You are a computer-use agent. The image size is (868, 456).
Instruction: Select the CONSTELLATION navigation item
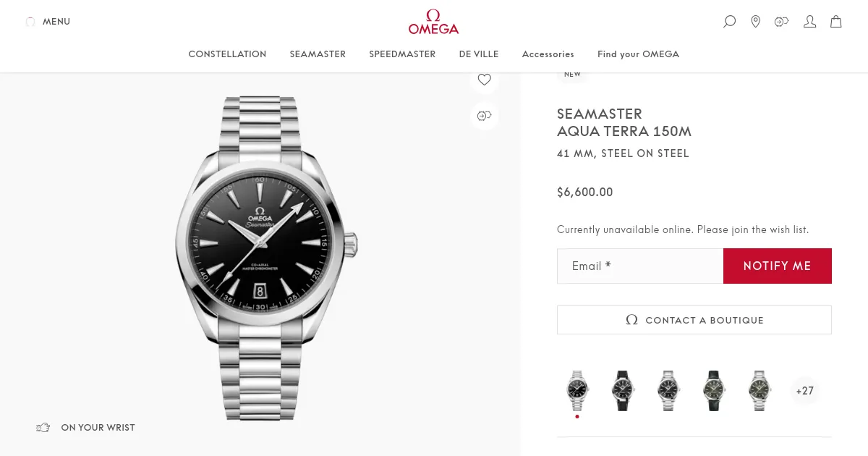click(227, 54)
